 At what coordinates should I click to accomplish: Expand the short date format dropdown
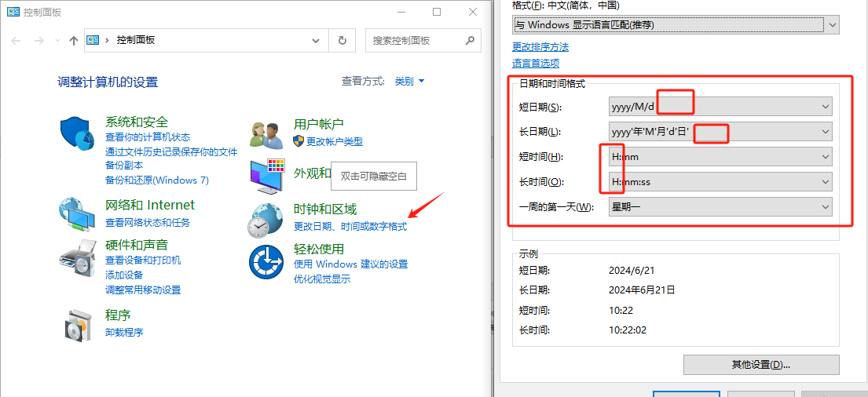(x=720, y=107)
